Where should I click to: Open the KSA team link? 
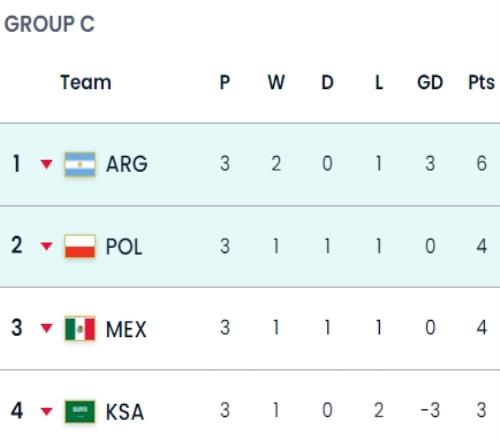(125, 412)
